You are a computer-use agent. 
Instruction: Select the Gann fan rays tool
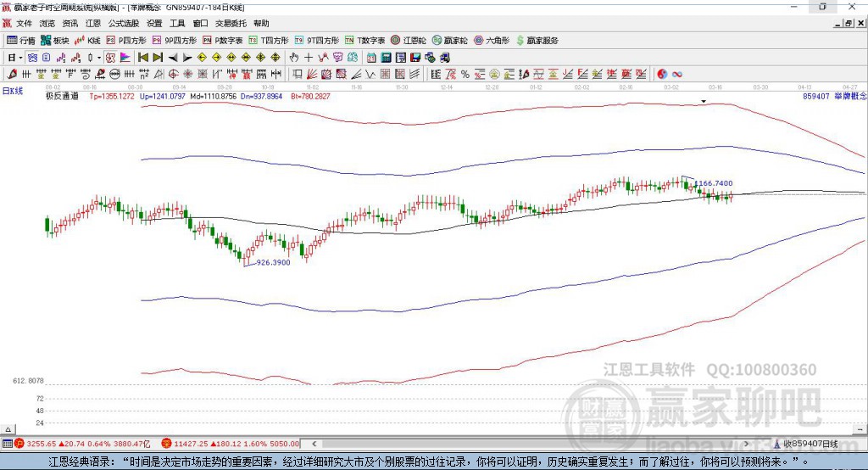point(312,75)
